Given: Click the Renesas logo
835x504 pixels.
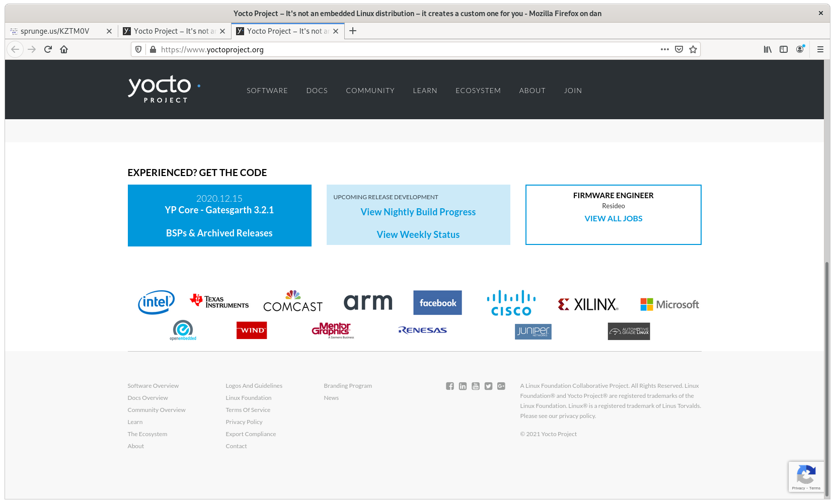Looking at the screenshot, I should [x=423, y=330].
